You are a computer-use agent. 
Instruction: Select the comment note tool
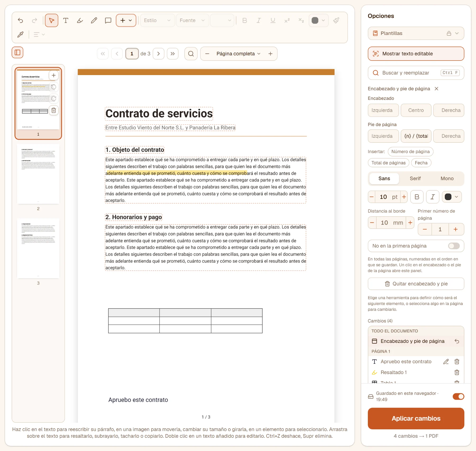[x=108, y=20]
